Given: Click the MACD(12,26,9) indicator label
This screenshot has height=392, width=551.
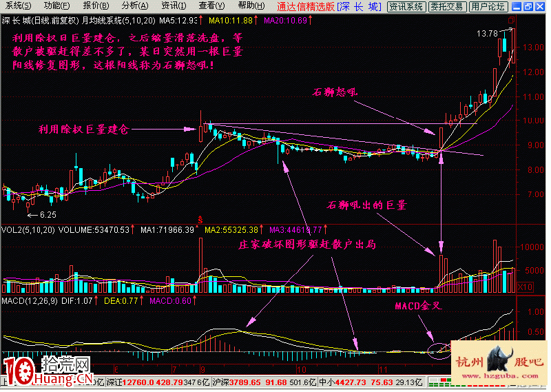Looking at the screenshot, I should pyautogui.click(x=30, y=301).
